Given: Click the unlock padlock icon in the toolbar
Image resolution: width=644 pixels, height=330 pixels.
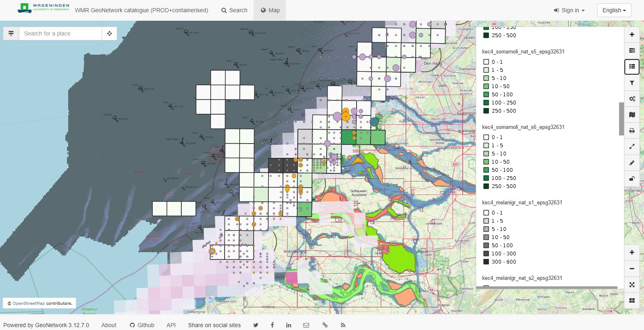Looking at the screenshot, I should coord(632,179).
